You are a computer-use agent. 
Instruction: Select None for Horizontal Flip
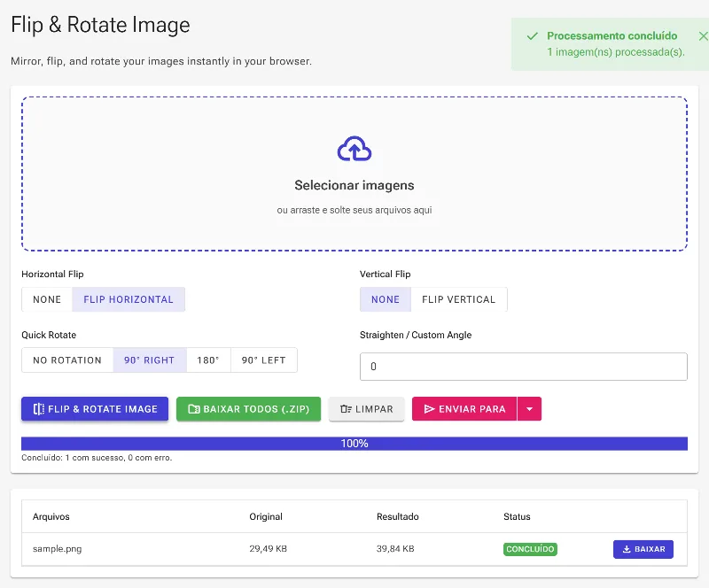tap(47, 299)
